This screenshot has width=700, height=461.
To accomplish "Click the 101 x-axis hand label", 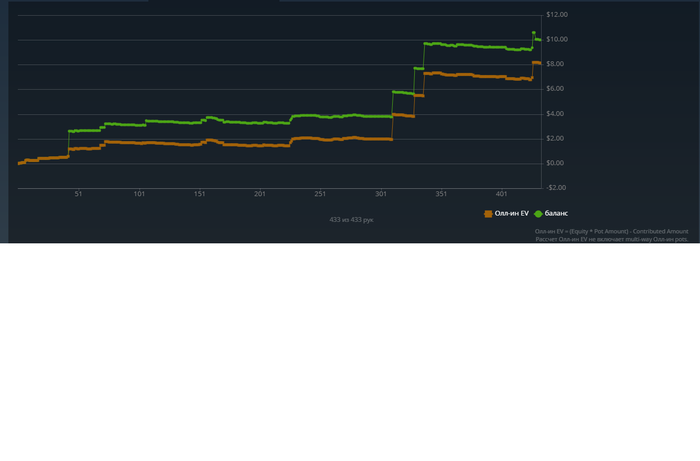I will [139, 194].
